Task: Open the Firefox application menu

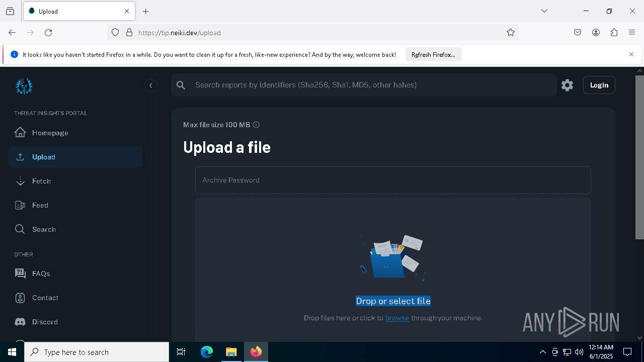Action: 632,32
